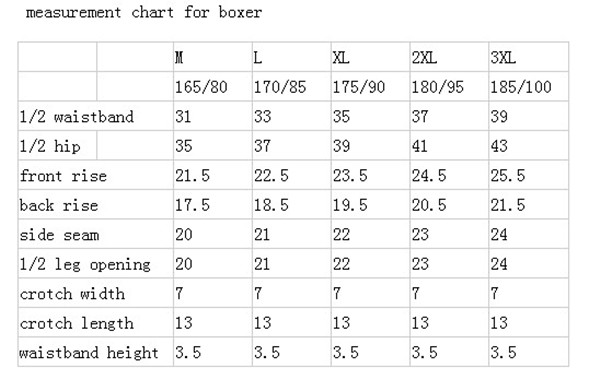Select the 3XL size column header
Viewport: 600px width, 391px height.
(503, 58)
